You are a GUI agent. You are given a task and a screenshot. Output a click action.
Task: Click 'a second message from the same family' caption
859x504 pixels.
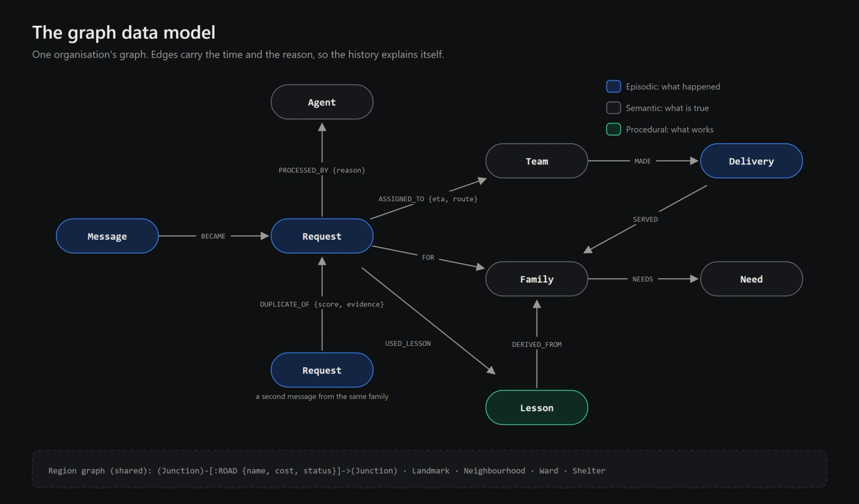point(322,397)
